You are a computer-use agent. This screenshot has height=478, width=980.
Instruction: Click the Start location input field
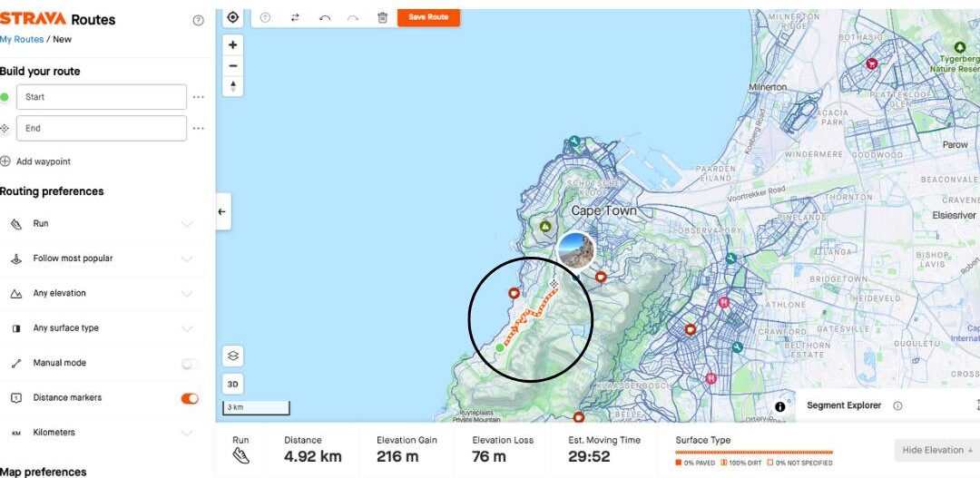pyautogui.click(x=102, y=97)
